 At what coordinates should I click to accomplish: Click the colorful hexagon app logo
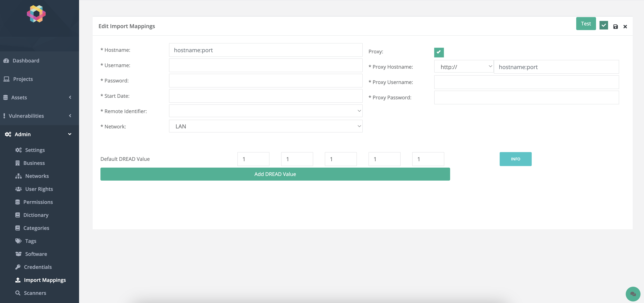36,14
